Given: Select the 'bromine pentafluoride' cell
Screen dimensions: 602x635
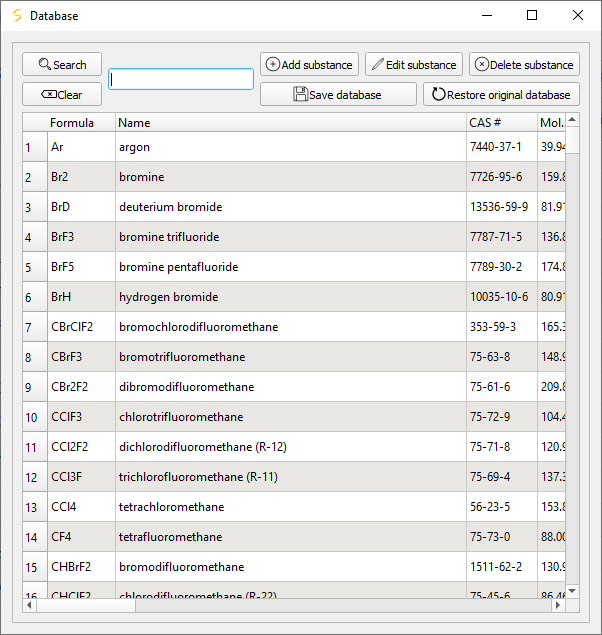Looking at the screenshot, I should click(x=291, y=267).
